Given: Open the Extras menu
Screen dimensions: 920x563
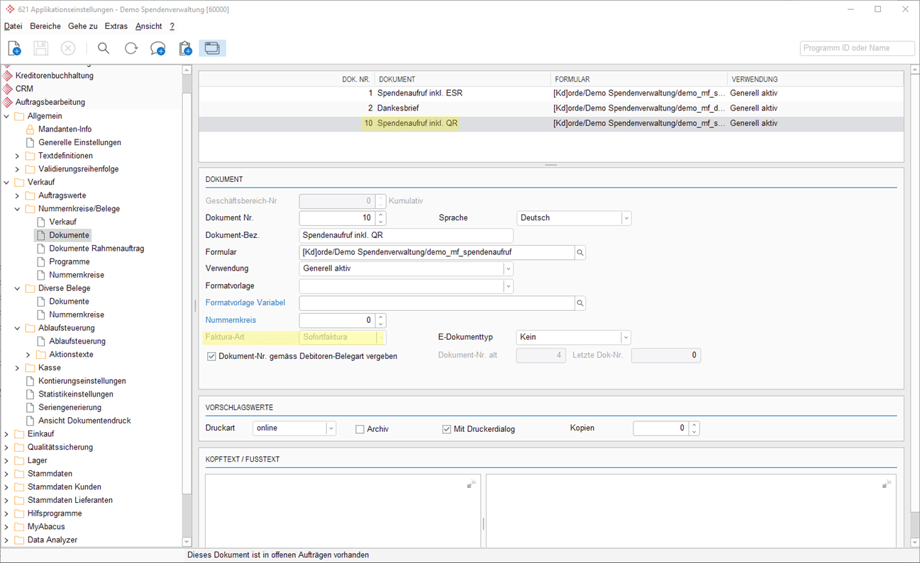Looking at the screenshot, I should (116, 26).
